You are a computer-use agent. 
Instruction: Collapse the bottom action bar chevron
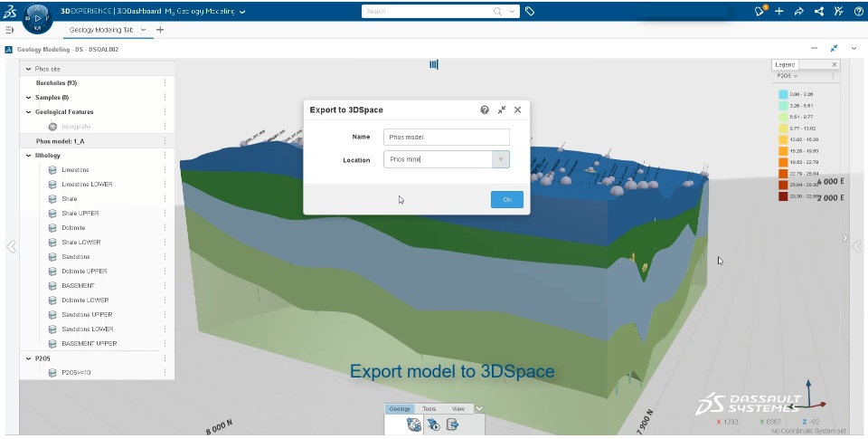(x=479, y=408)
